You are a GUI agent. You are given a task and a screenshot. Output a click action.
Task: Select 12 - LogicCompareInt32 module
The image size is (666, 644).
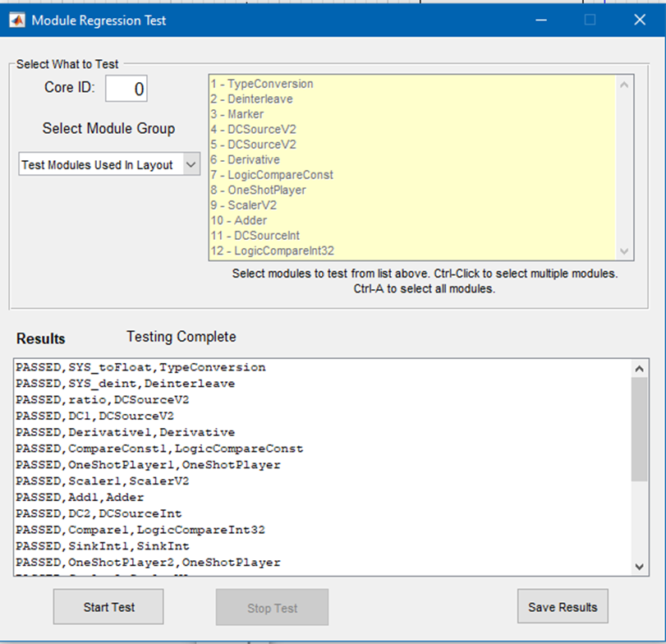tap(272, 251)
